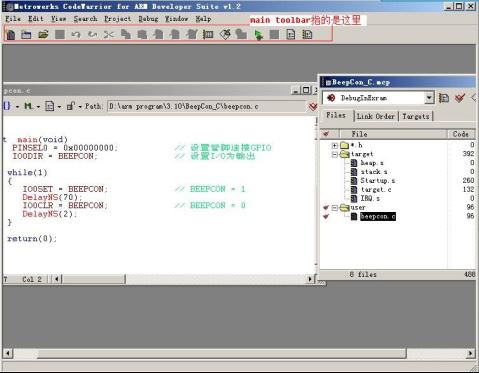The width and height of the screenshot is (479, 373).
Task: Click the New Text File toolbar icon
Action: click(11, 34)
